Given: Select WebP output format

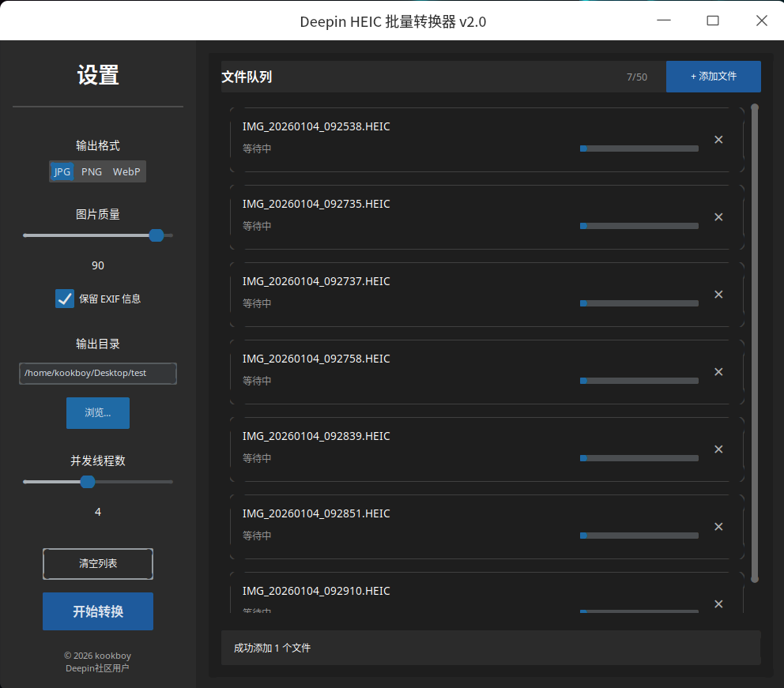Looking at the screenshot, I should [x=126, y=171].
